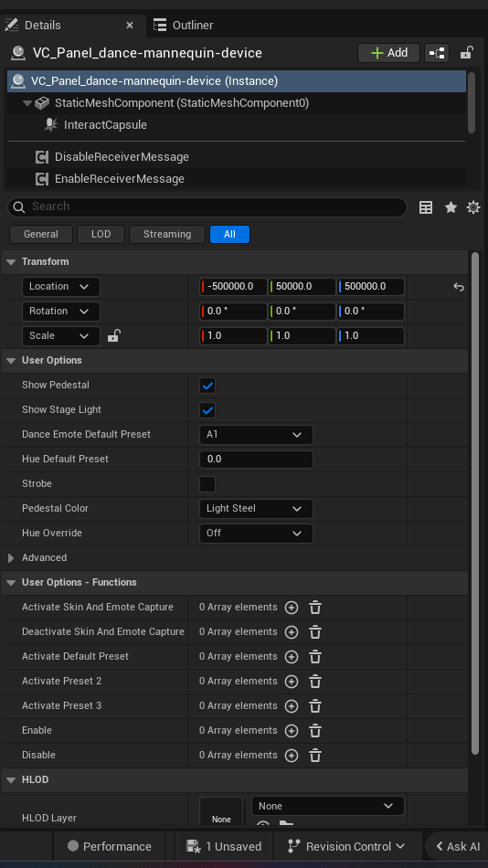Click Location X value field
The image size is (488, 868).
233,287
